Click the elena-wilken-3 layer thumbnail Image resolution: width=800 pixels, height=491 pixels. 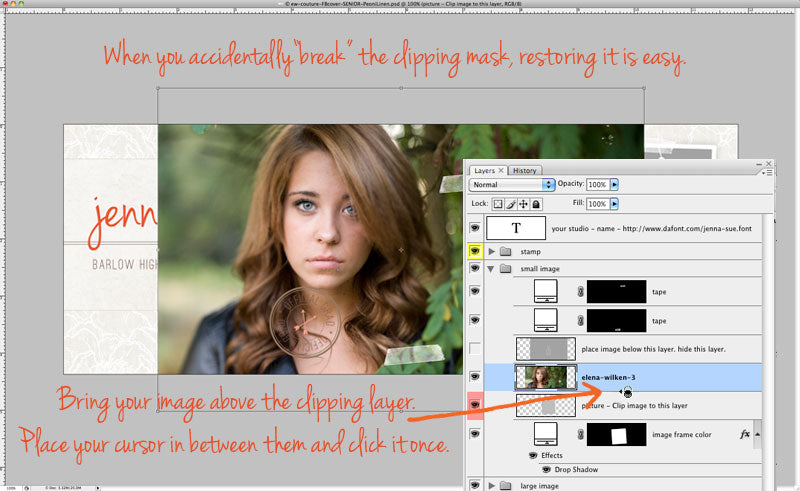point(544,377)
